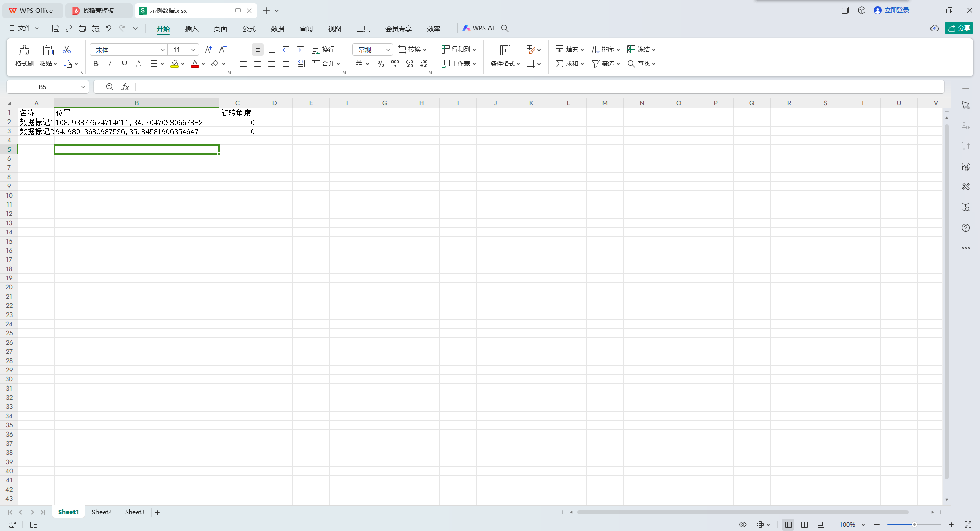This screenshot has width=980, height=531.
Task: Click the eye protection mode icon in status bar
Action: point(743,525)
